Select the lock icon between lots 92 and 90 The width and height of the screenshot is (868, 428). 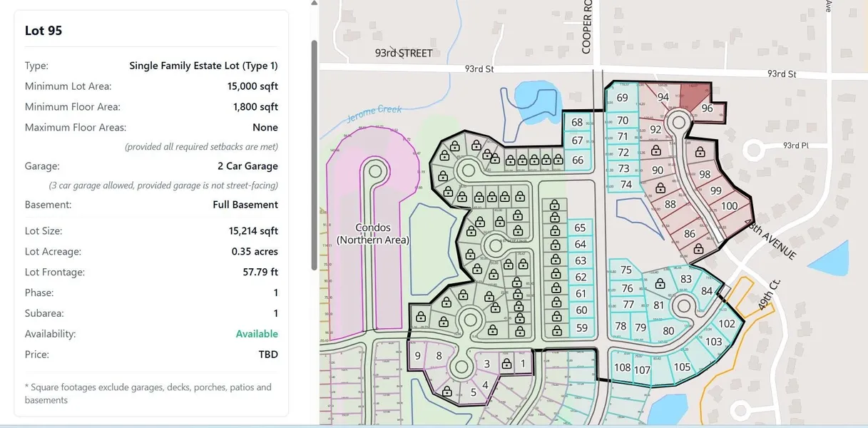point(654,151)
